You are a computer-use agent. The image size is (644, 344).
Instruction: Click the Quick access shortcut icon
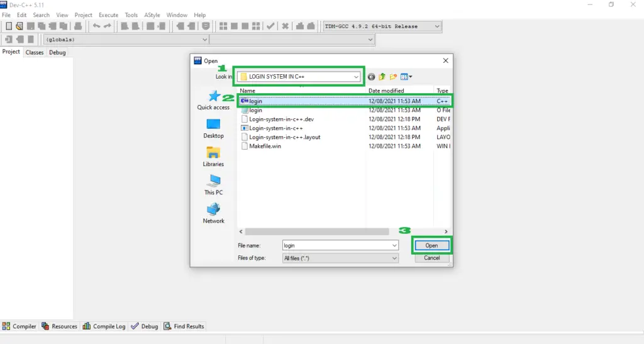(213, 97)
